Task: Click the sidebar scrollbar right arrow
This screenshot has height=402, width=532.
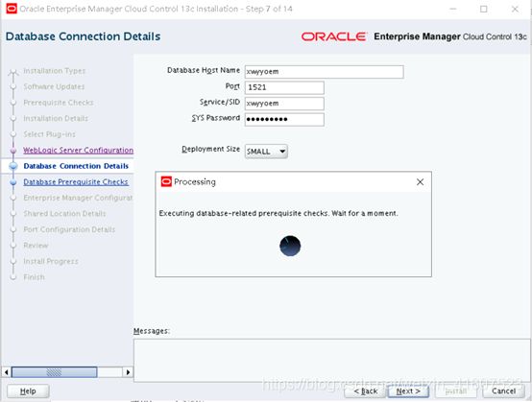Action: click(x=128, y=372)
